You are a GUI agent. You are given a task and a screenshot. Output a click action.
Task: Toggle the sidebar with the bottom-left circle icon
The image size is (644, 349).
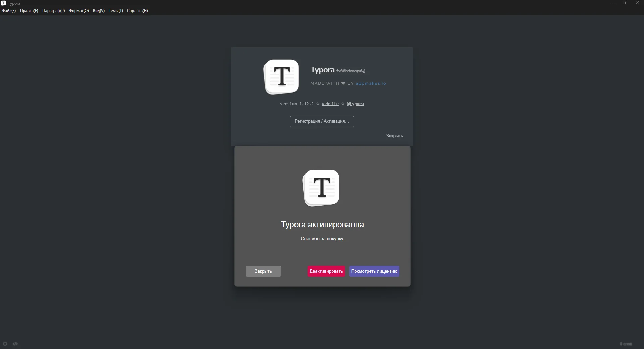coord(5,344)
